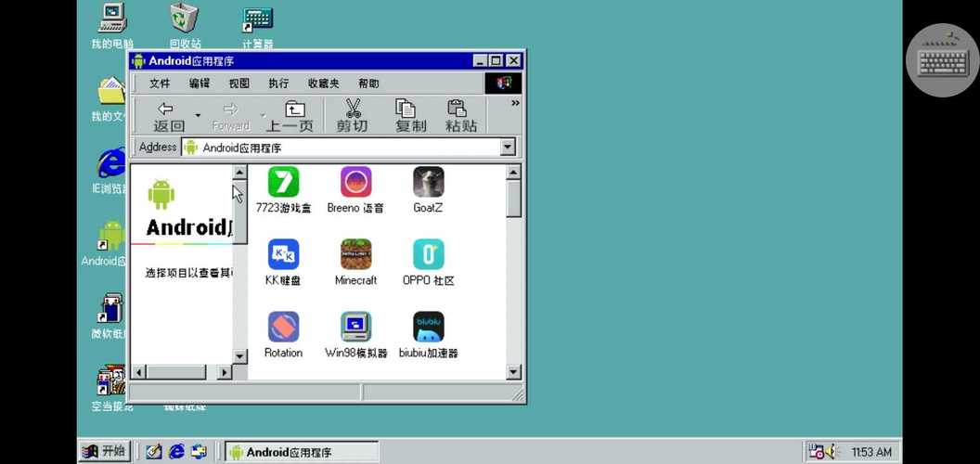The height and width of the screenshot is (464, 980).
Task: Launch the Breeno 语音 app
Action: [355, 183]
